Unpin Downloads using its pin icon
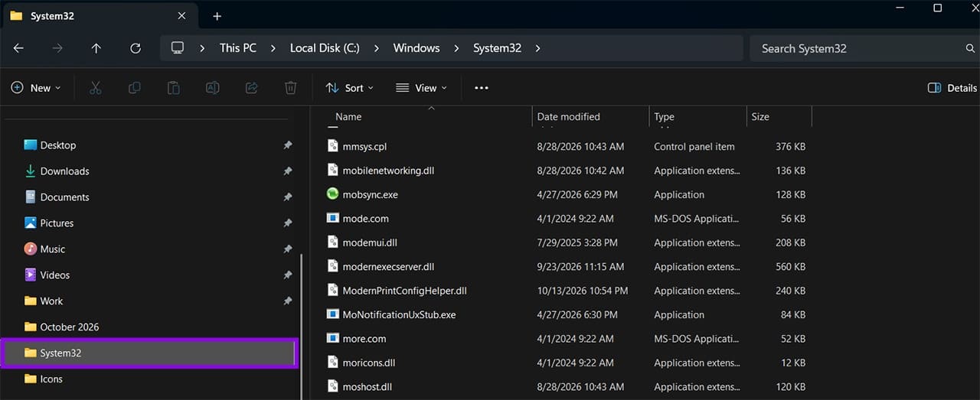Screen dimensions: 980x400 288,171
